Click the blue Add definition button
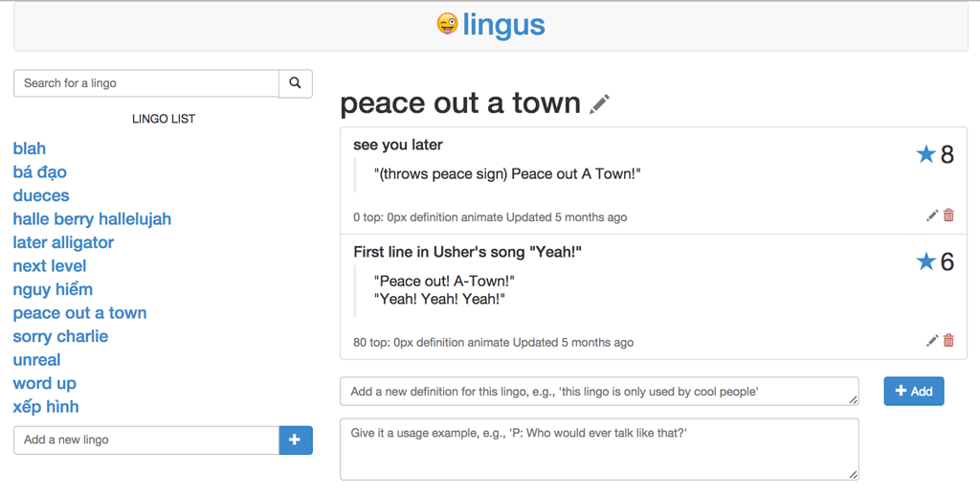This screenshot has width=980, height=498. 914,391
